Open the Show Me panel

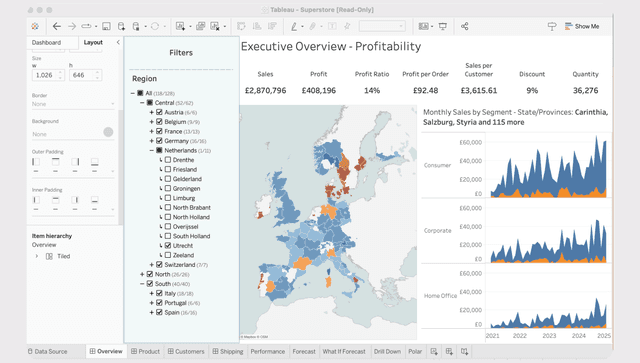point(582,26)
